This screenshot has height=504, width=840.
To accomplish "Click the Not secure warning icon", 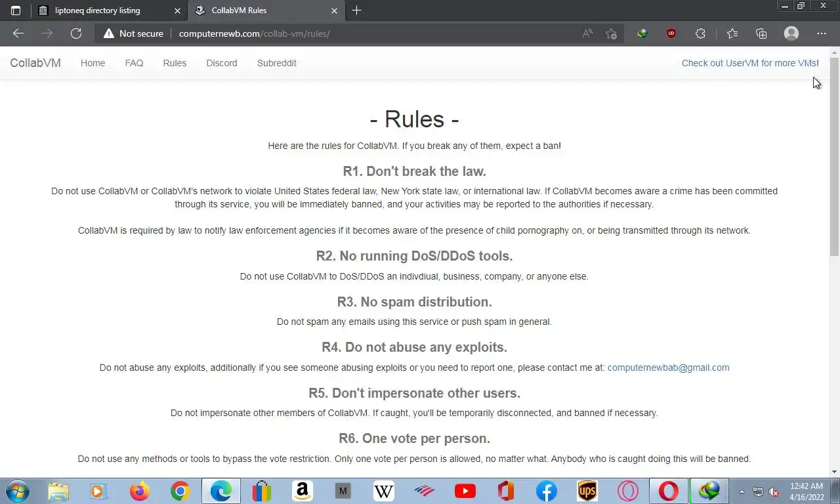I will tap(109, 33).
